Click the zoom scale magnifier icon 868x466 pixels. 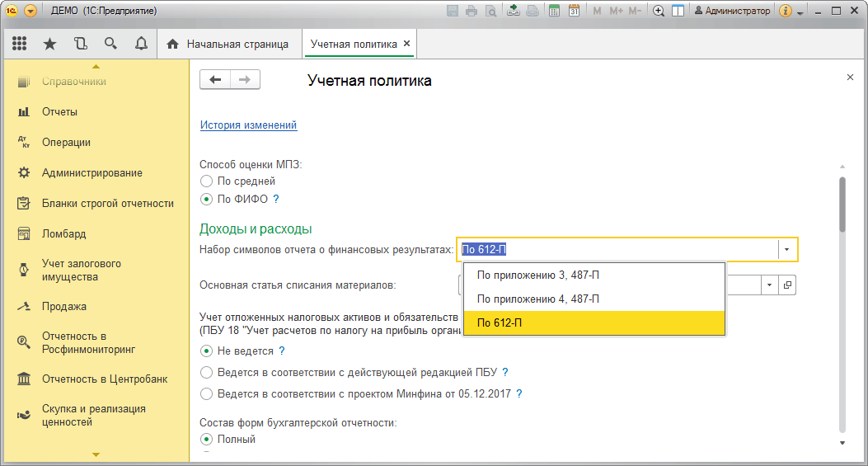[658, 11]
